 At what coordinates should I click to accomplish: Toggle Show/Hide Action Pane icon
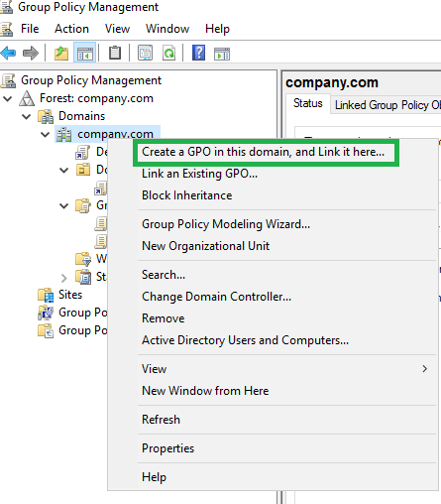click(222, 54)
